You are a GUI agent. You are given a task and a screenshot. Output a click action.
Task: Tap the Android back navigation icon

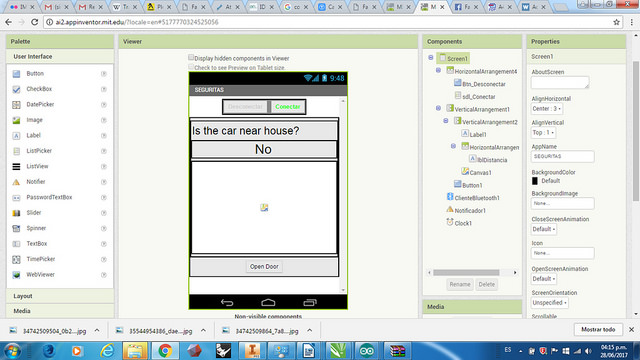tap(227, 302)
